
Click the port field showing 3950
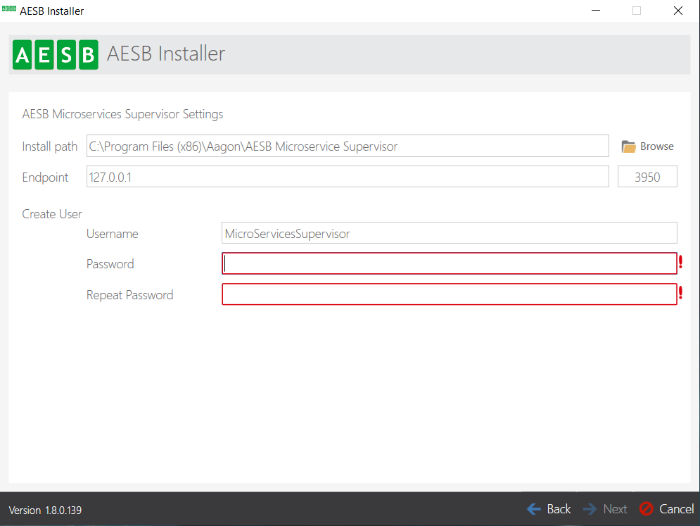tap(647, 177)
